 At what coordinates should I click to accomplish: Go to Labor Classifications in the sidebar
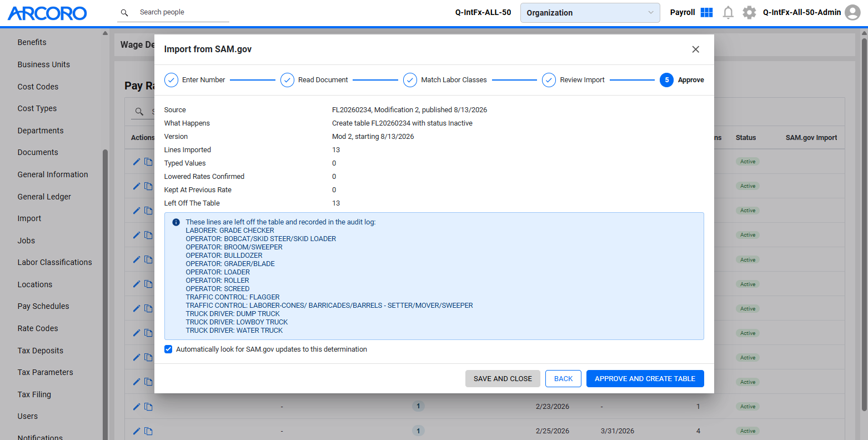click(55, 262)
